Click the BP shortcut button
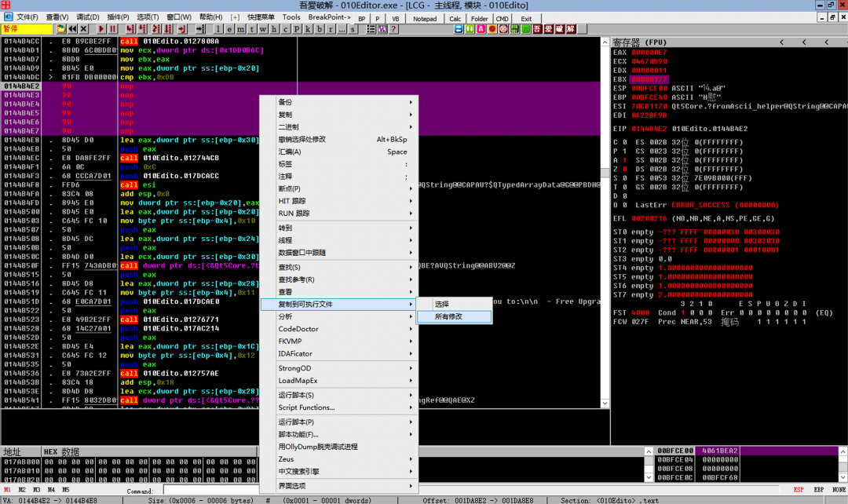The image size is (848, 504). (362, 18)
